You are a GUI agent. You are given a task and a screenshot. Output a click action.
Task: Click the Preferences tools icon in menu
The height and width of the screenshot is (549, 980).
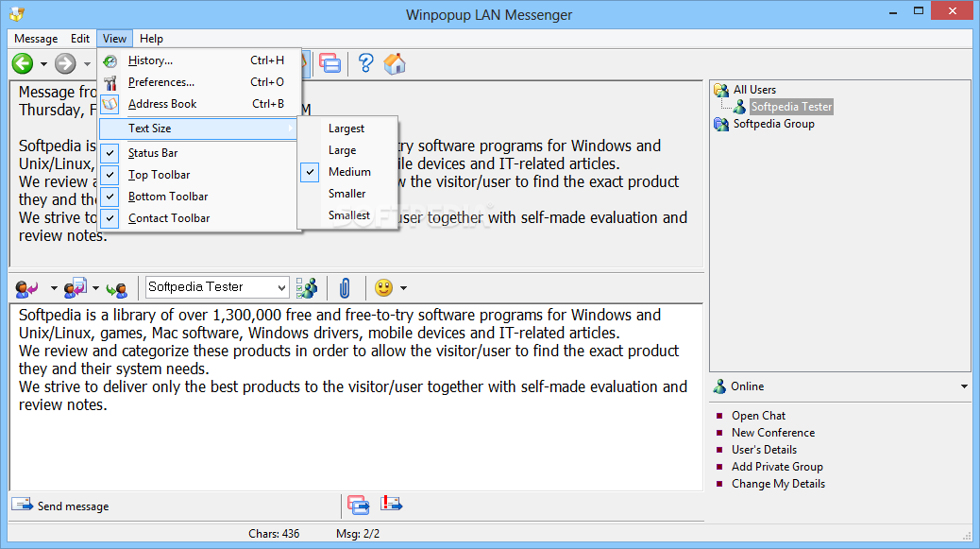(110, 82)
